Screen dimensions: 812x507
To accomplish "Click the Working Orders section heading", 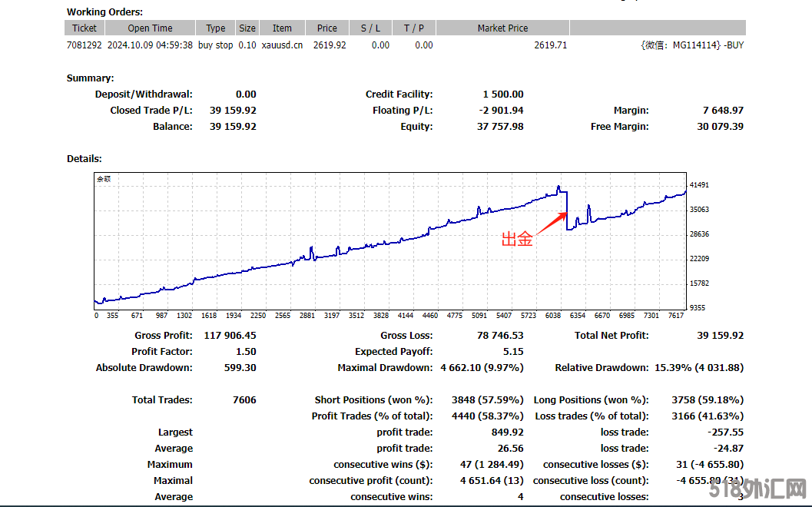I will 104,12.
